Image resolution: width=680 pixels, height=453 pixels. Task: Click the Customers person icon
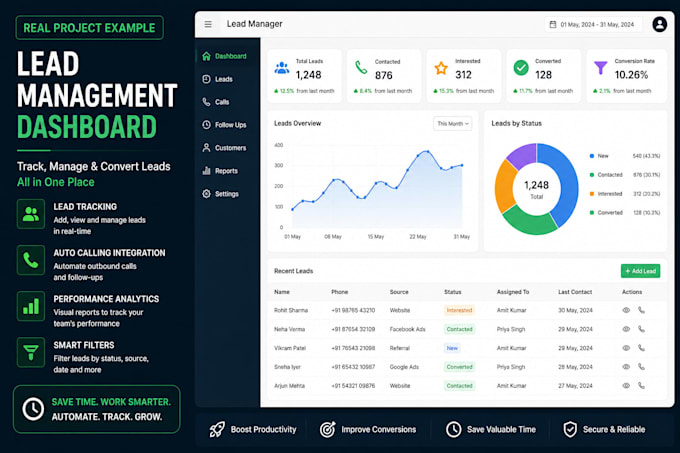(x=206, y=148)
